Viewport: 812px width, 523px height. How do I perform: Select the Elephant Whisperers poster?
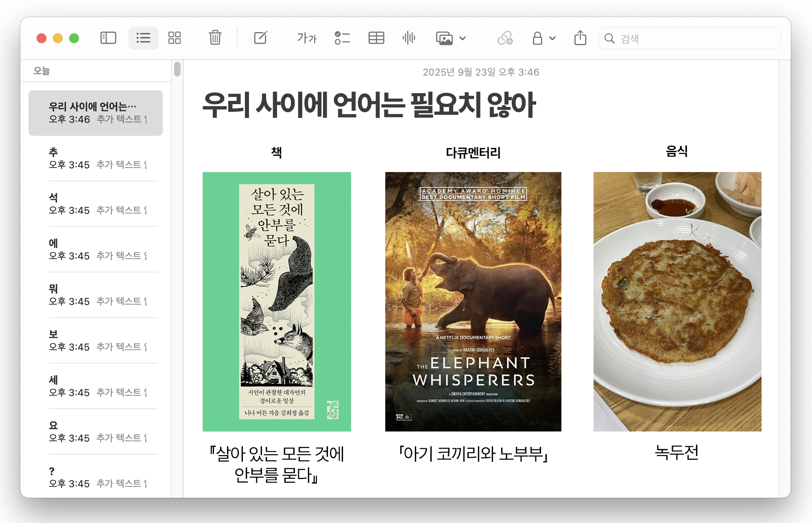click(x=473, y=301)
